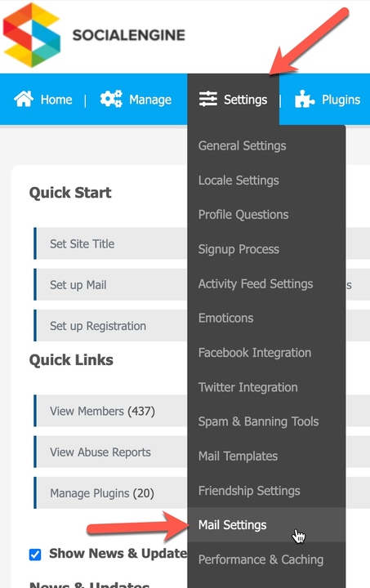Click the Home house icon
Screen dimensions: 370x588
pyautogui.click(x=24, y=99)
